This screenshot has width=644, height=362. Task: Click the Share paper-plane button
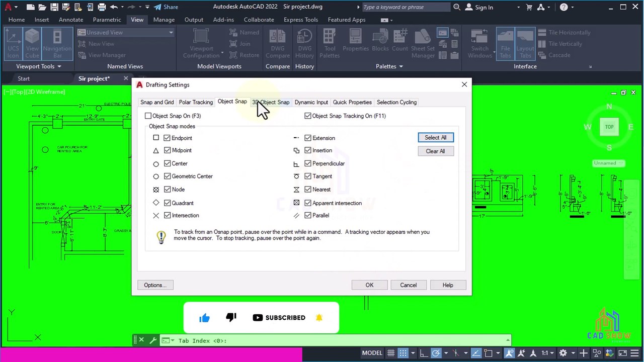pyautogui.click(x=166, y=7)
